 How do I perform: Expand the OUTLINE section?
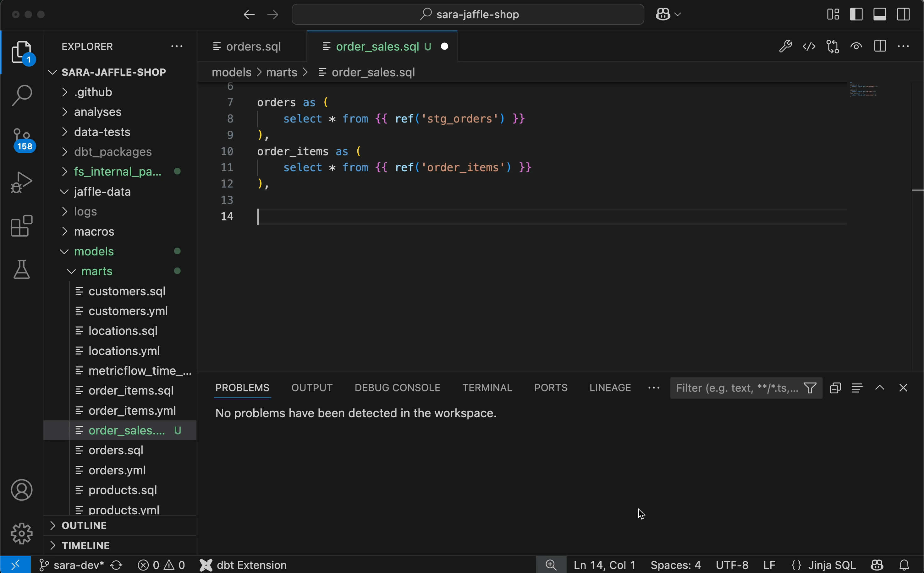(x=84, y=525)
